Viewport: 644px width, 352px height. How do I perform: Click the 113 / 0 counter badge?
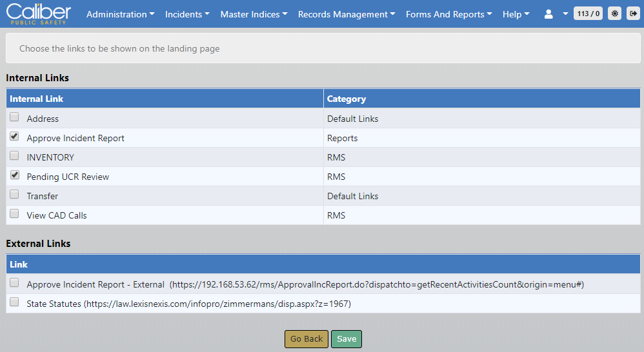point(588,14)
